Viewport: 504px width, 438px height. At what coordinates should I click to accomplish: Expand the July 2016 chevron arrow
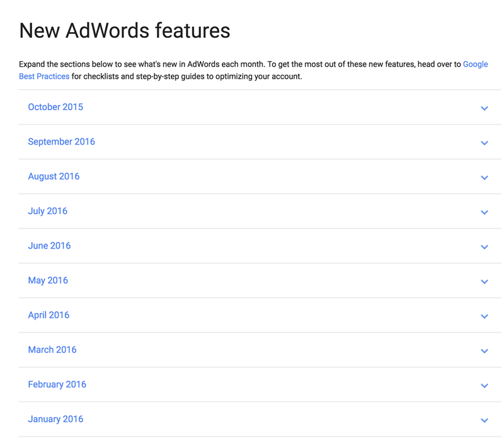click(x=484, y=212)
